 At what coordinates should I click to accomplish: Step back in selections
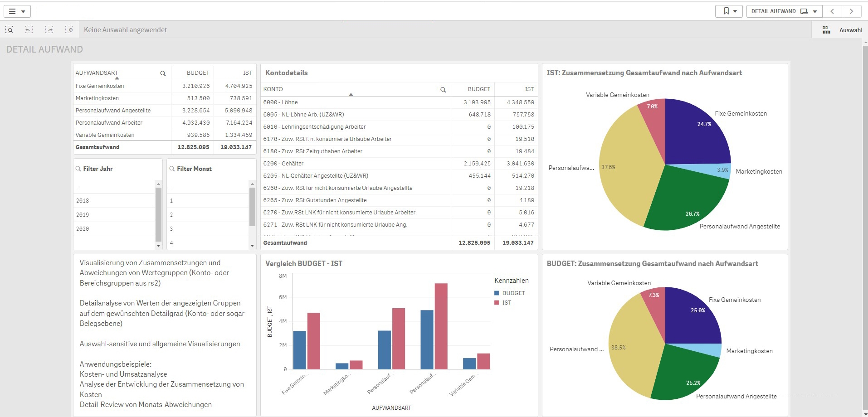click(29, 29)
